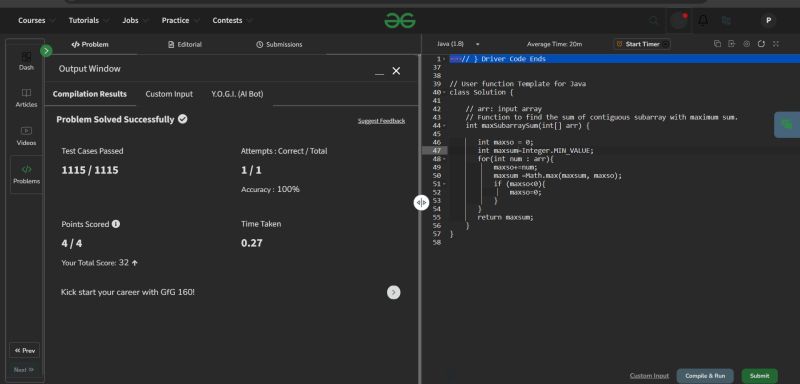Expand the Courses menu
Image resolution: width=800 pixels, height=384 pixels.
pyautogui.click(x=32, y=20)
